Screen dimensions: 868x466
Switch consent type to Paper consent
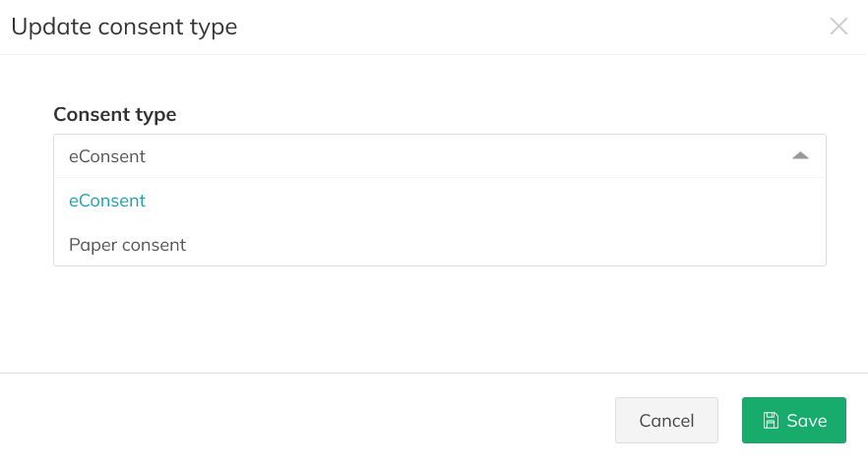(127, 245)
